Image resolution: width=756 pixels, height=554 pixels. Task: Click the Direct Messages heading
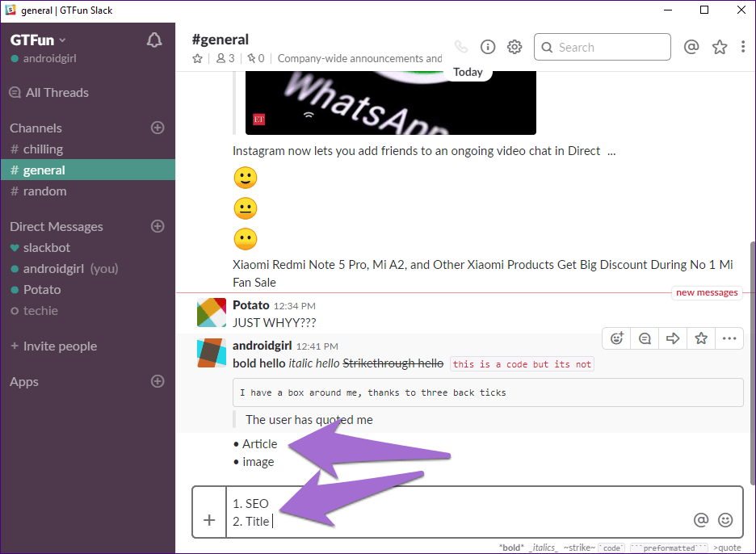(x=57, y=227)
